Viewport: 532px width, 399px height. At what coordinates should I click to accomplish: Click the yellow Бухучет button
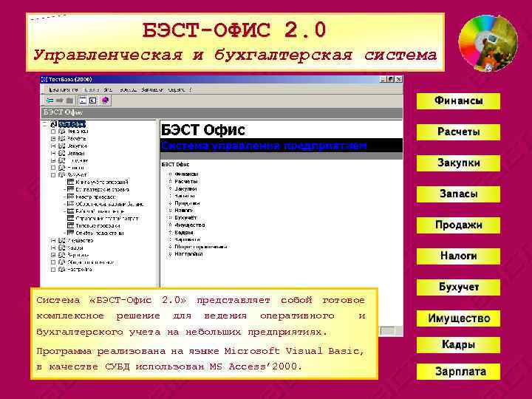[458, 287]
